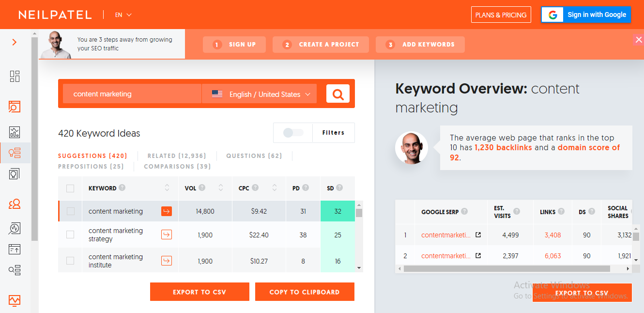The image size is (644, 313).
Task: Check the box for 'content marketing strategy'
Action: [x=70, y=235]
